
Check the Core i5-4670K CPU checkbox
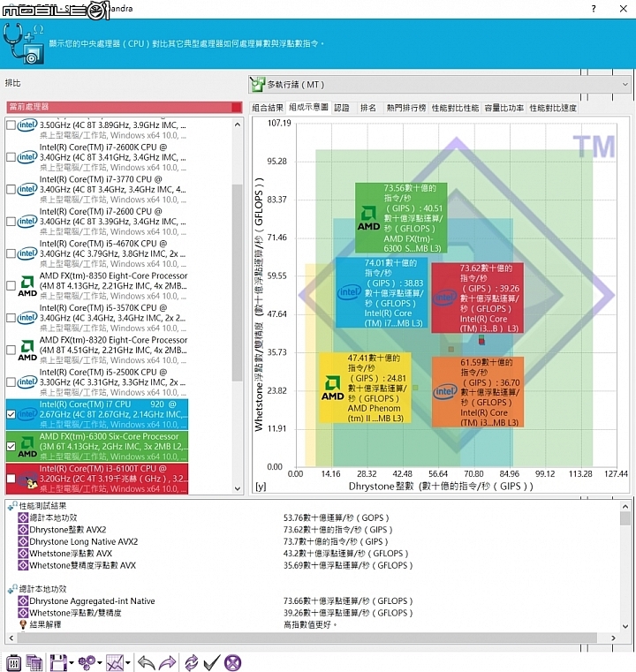coord(11,253)
